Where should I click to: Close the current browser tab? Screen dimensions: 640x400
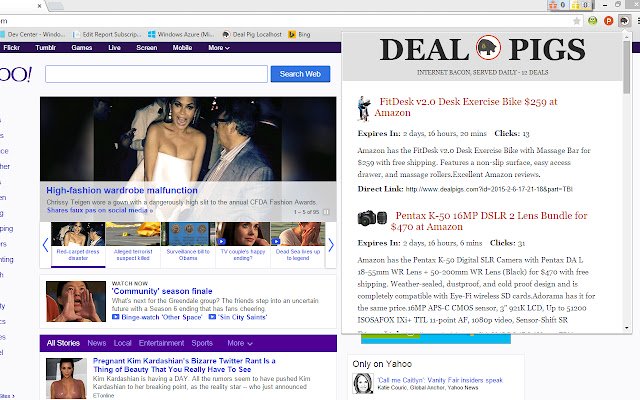39,6
